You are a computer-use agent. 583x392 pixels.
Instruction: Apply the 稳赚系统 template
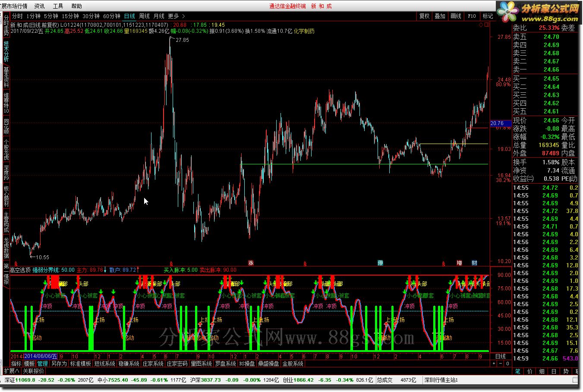click(x=129, y=364)
